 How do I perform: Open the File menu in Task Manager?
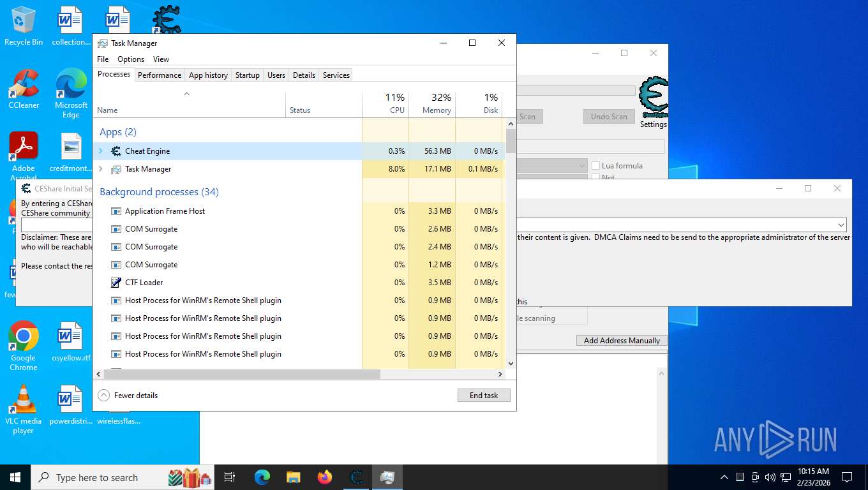point(103,59)
